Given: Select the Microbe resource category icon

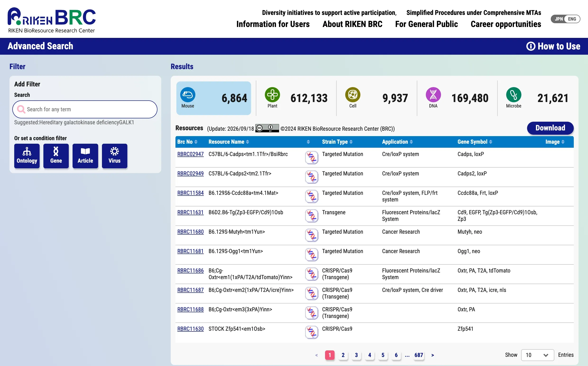Looking at the screenshot, I should (514, 95).
